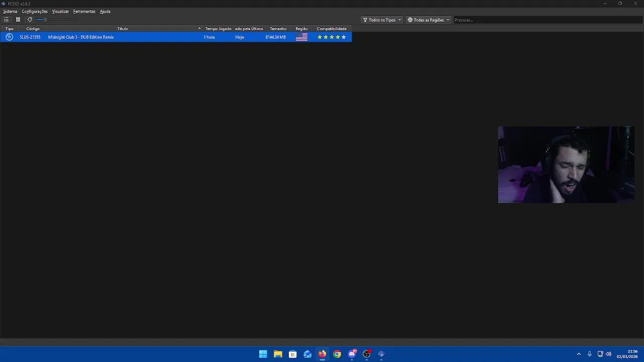This screenshot has height=362, width=644.
Task: Open the Ajuda menu
Action: (x=105, y=12)
